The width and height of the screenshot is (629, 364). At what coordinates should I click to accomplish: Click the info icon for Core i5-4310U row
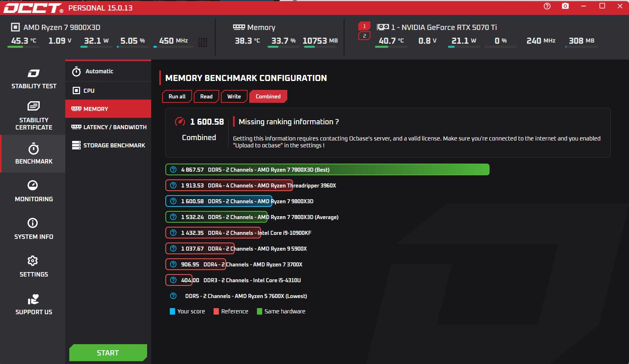coord(173,280)
